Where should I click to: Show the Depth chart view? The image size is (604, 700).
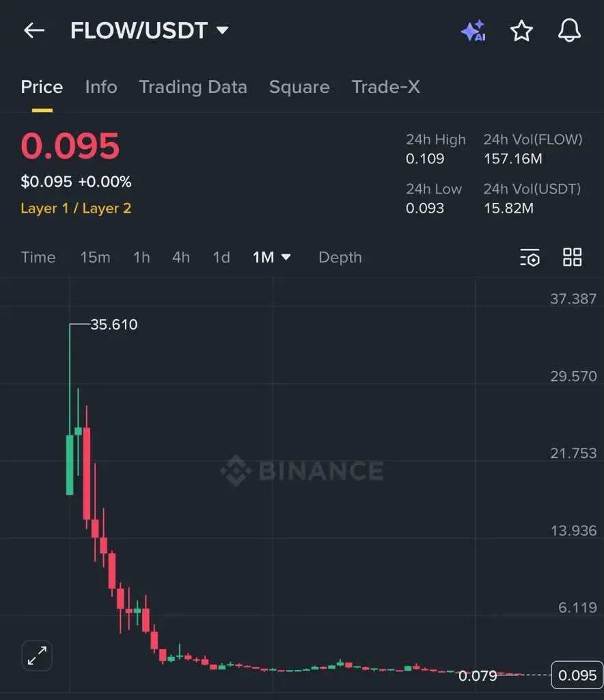[x=340, y=258]
